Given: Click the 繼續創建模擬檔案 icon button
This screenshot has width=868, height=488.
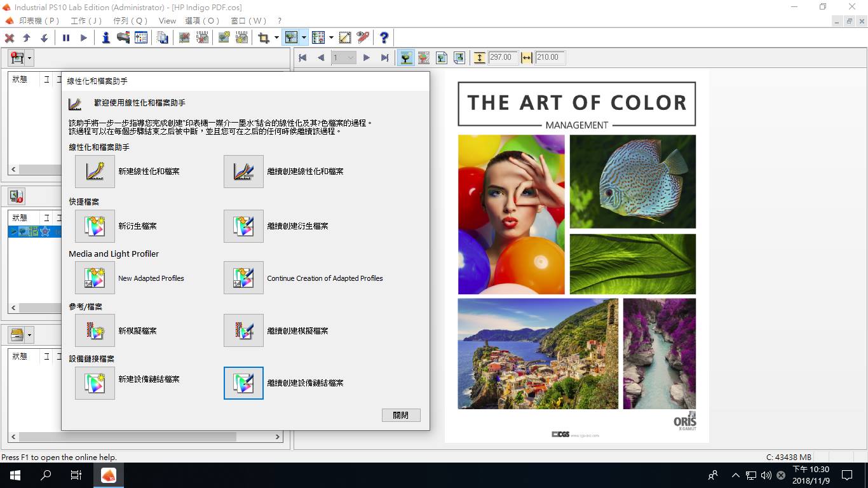Looking at the screenshot, I should point(243,330).
